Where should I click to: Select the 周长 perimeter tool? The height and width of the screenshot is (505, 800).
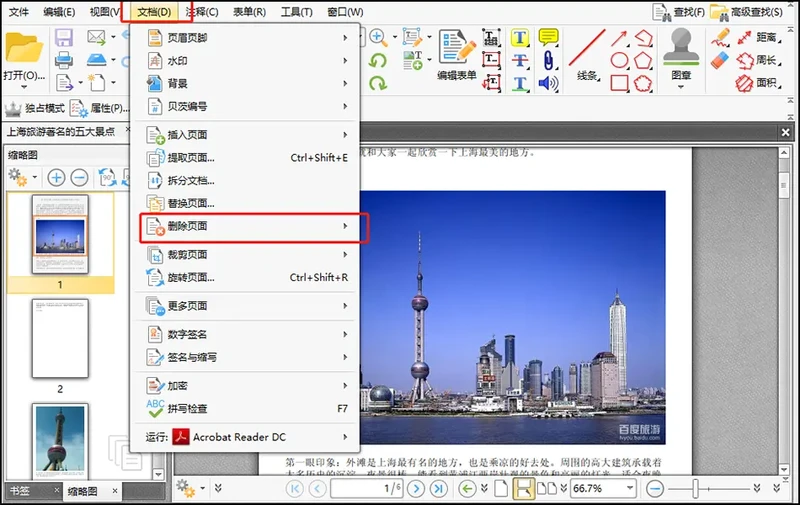pos(758,60)
